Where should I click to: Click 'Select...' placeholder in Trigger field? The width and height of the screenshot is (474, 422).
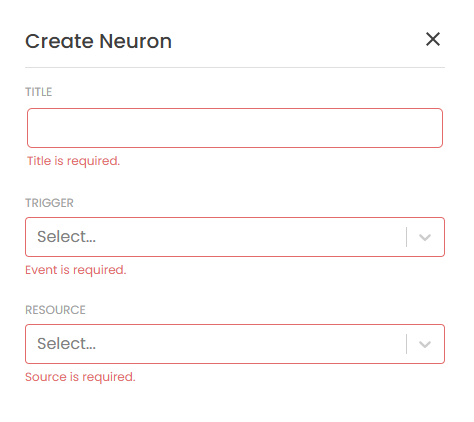pos(66,237)
